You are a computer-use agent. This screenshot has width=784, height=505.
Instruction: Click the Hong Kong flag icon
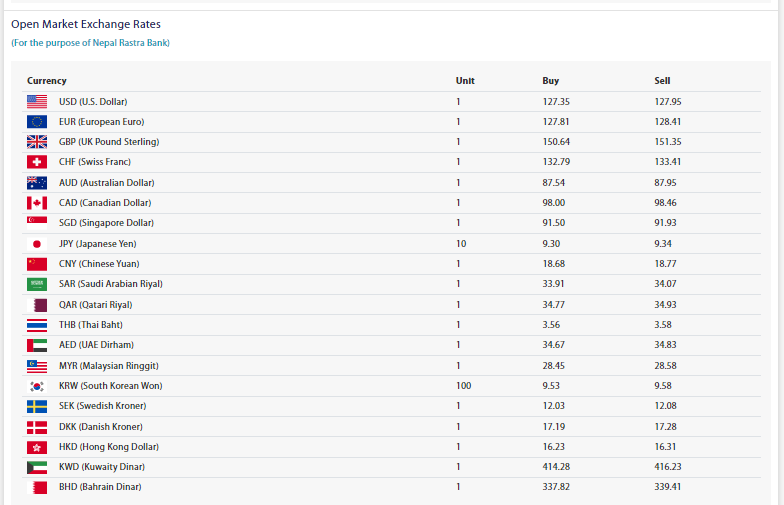click(x=37, y=447)
